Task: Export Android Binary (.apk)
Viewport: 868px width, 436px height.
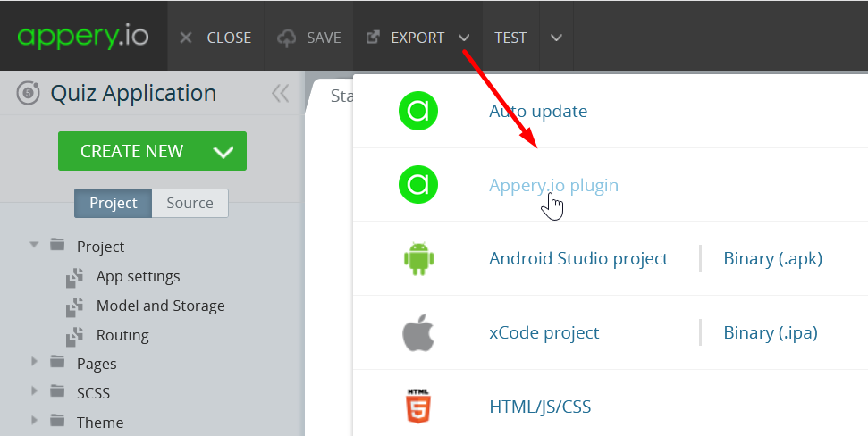Action: click(772, 258)
